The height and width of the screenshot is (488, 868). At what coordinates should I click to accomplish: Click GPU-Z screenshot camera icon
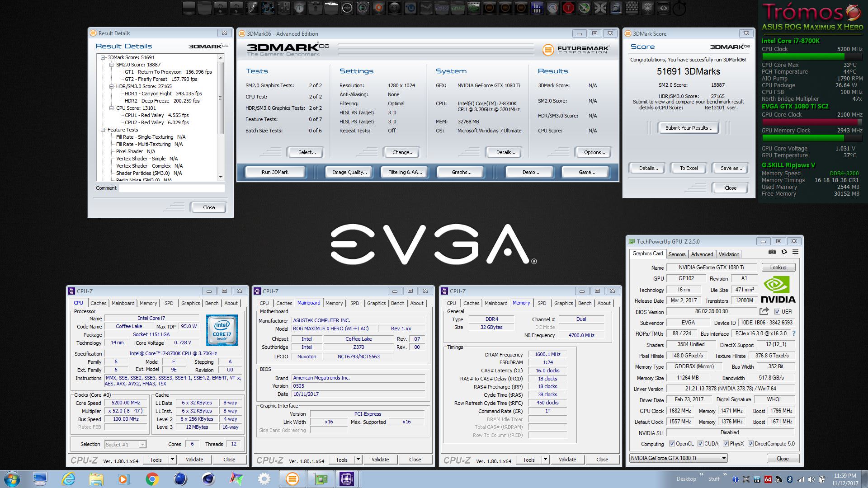[772, 252]
